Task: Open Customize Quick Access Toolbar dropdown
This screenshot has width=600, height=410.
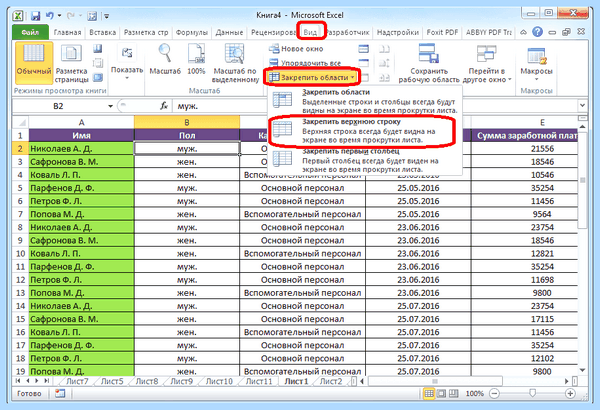Action: click(x=107, y=16)
